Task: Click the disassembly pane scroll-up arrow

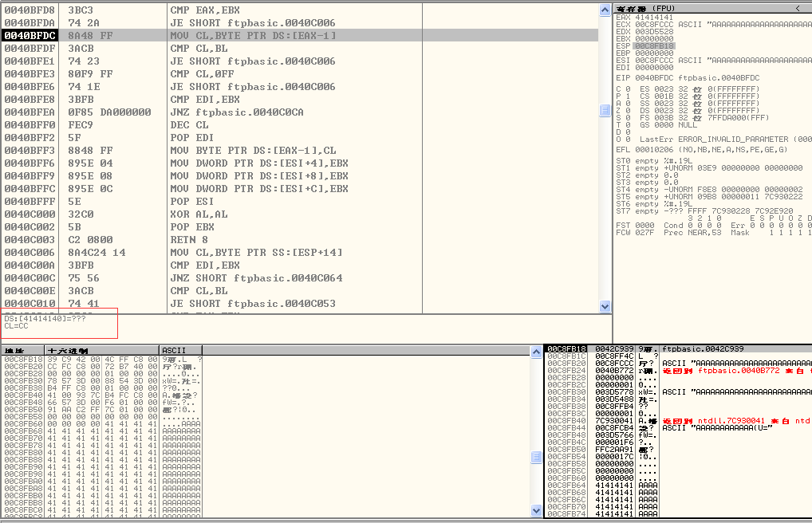Action: tap(605, 9)
